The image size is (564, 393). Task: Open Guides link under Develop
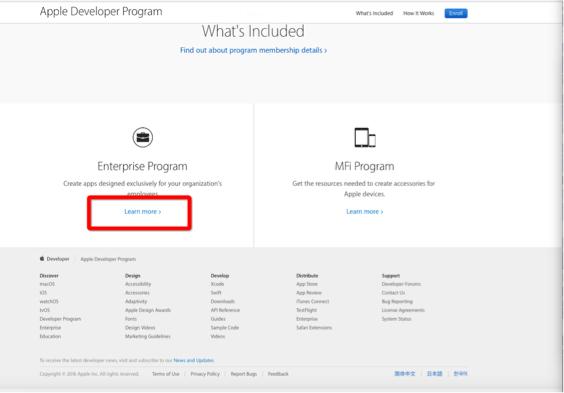(x=218, y=319)
